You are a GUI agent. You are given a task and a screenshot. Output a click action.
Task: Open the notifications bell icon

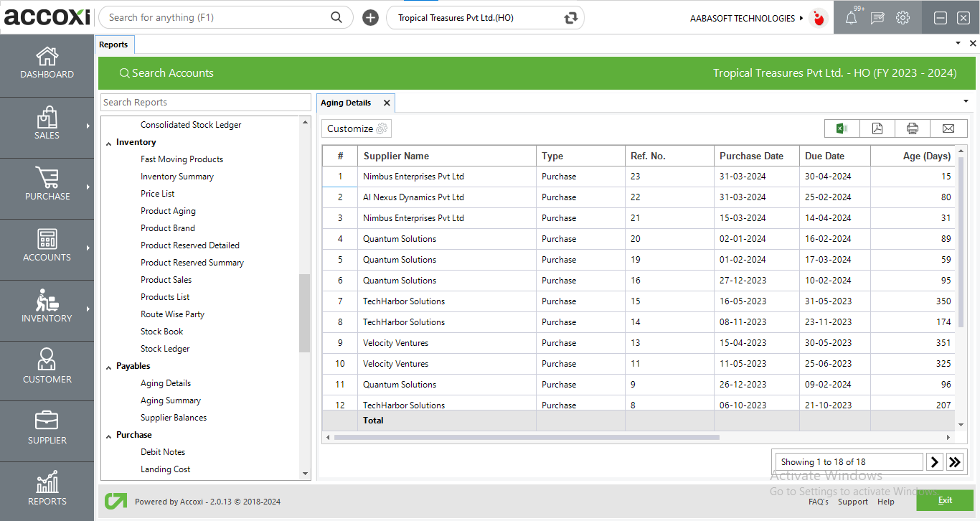(851, 18)
